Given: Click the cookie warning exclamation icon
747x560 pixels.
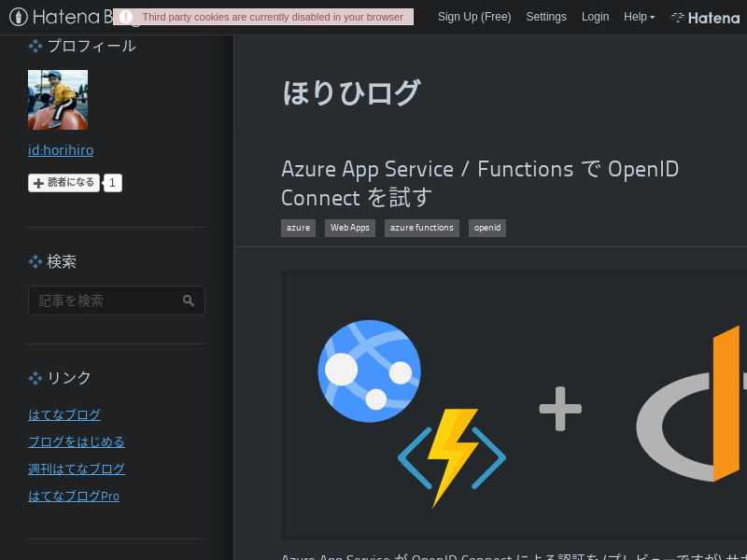Looking at the screenshot, I should pyautogui.click(x=126, y=17).
